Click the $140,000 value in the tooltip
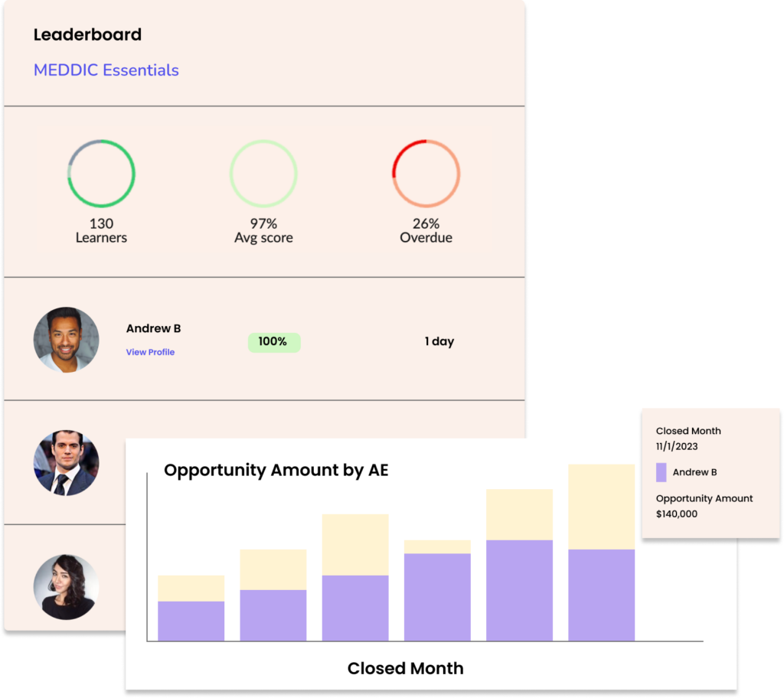The width and height of the screenshot is (784, 698). coord(677,514)
